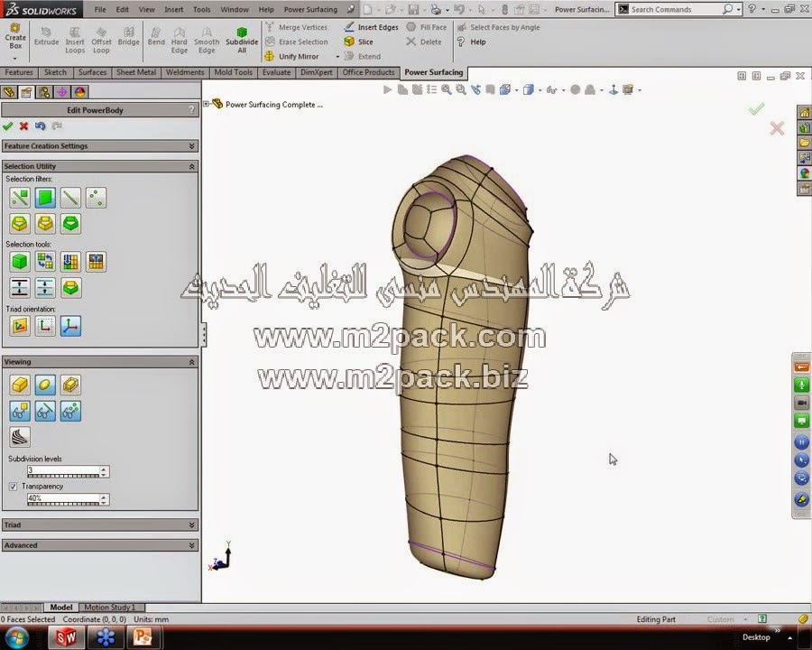The height and width of the screenshot is (650, 812).
Task: Toggle zebra stripes display icon
Action: click(20, 437)
